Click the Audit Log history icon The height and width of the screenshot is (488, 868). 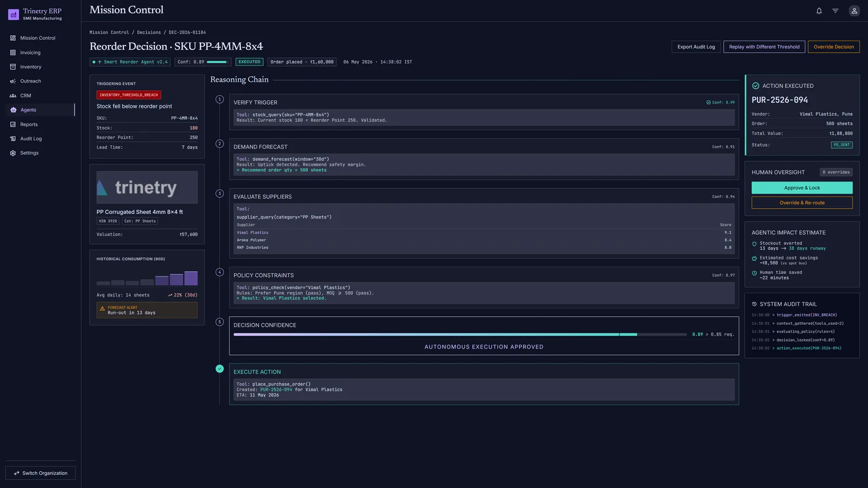pyautogui.click(x=13, y=139)
